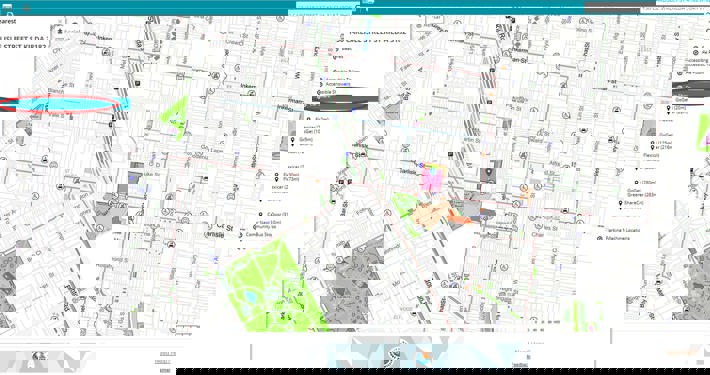This screenshot has width=710, height=375.
Task: Click the search field in top-right header
Action: point(675,8)
